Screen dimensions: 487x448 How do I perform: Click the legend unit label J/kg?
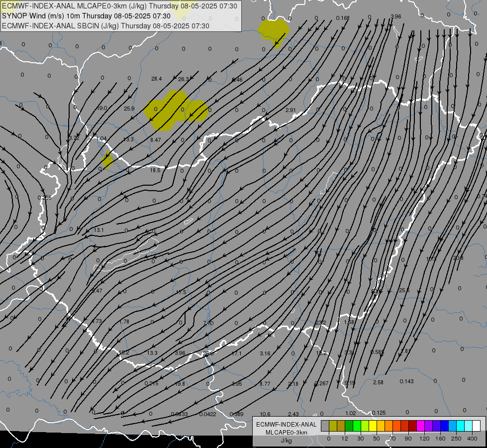pyautogui.click(x=287, y=441)
